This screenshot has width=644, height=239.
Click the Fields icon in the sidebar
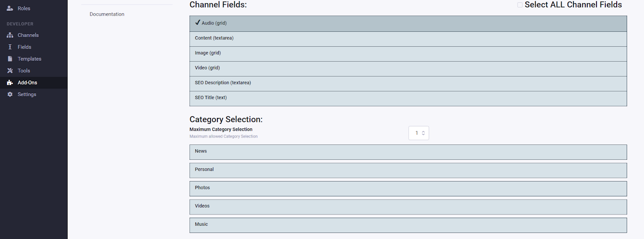tap(10, 47)
